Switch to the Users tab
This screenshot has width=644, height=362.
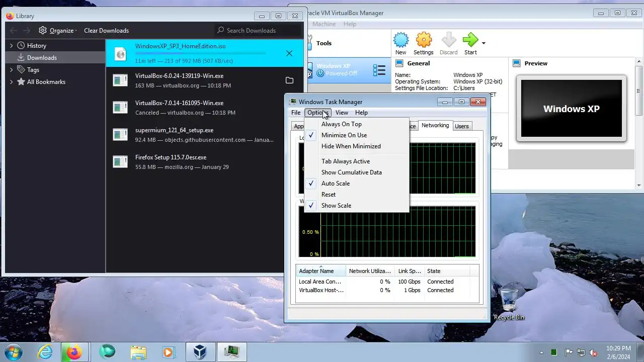[x=462, y=126]
